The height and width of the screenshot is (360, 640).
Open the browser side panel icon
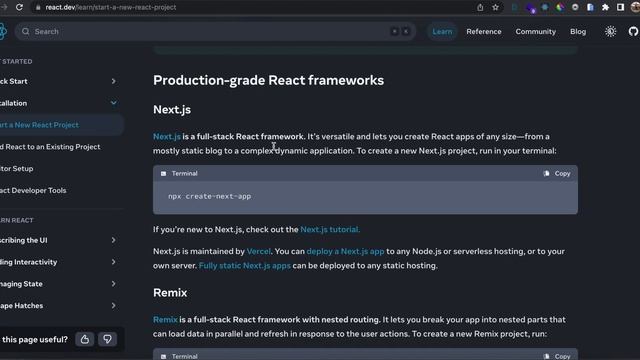click(x=620, y=7)
